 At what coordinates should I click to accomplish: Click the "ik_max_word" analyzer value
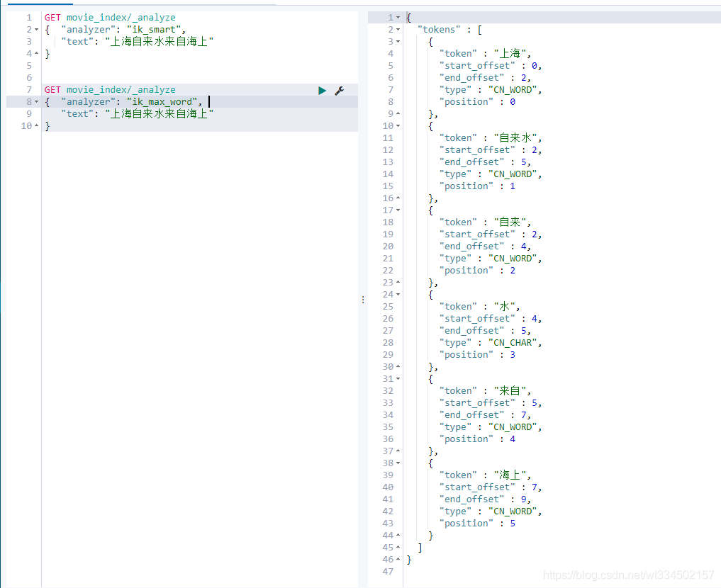(x=162, y=102)
